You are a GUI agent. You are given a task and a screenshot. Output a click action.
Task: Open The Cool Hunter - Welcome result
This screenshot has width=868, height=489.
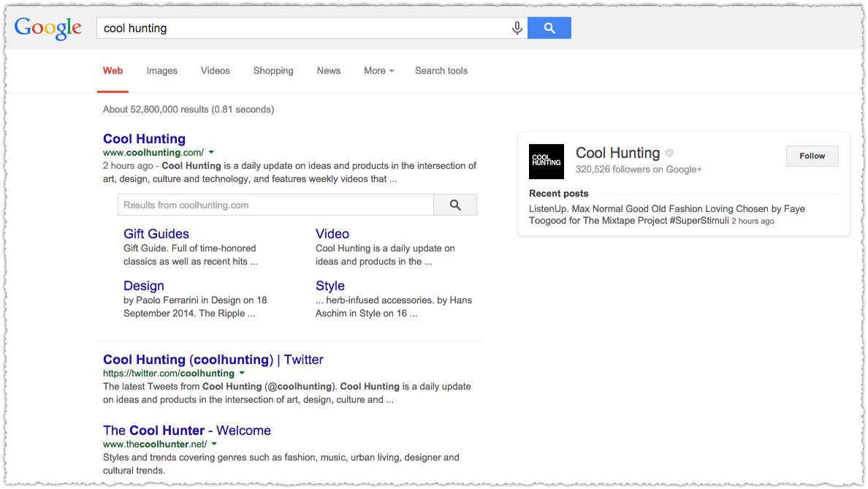point(187,431)
